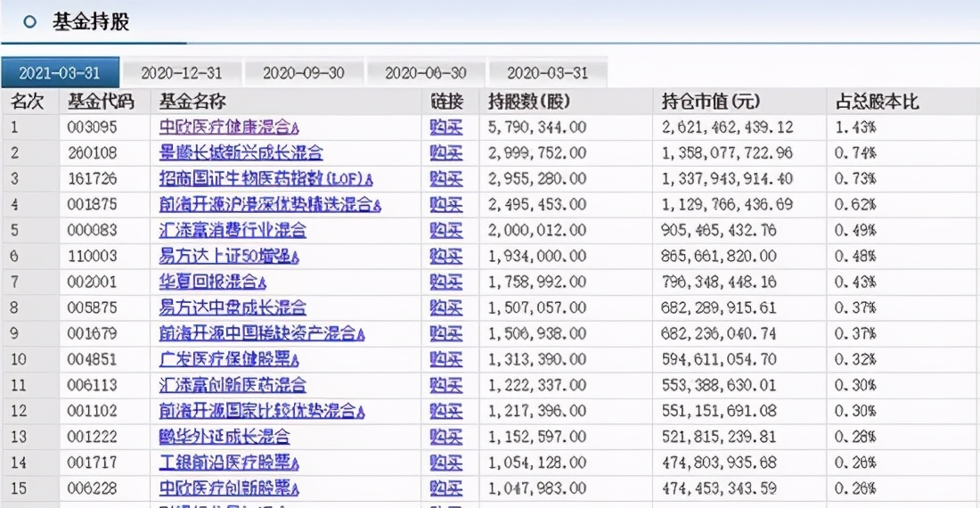Image resolution: width=980 pixels, height=508 pixels.
Task: Select the 2021-03-31 date tab
Action: (x=60, y=72)
